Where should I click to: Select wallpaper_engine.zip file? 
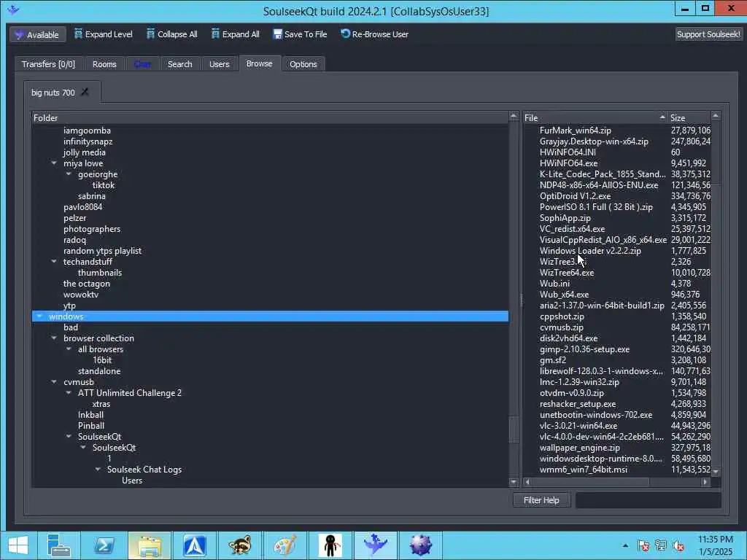(580, 448)
